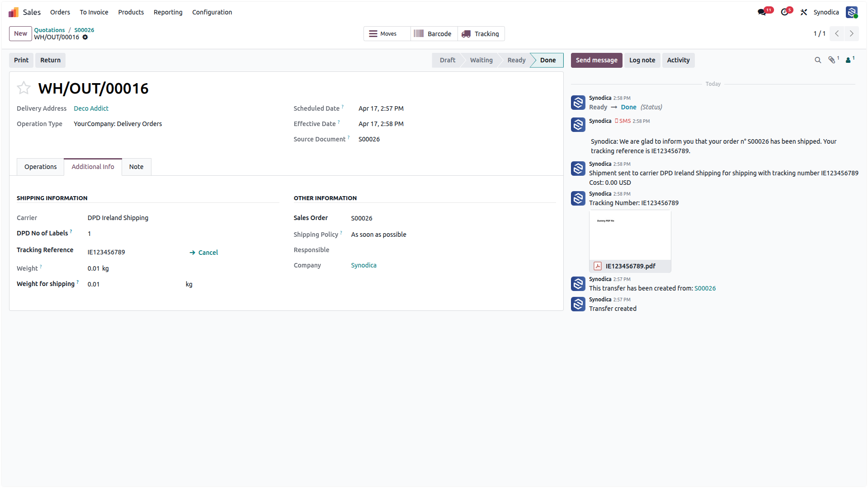Go to the next record arrow
The width and height of the screenshot is (868, 488).
(x=852, y=34)
